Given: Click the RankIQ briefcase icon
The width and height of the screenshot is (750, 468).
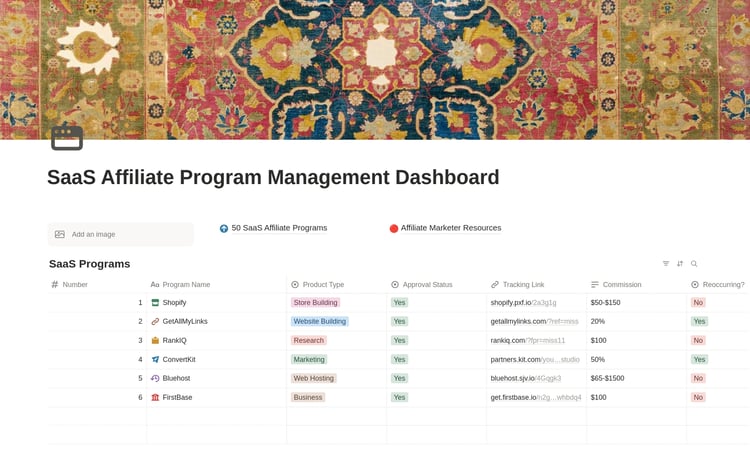Looking at the screenshot, I should click(x=155, y=340).
